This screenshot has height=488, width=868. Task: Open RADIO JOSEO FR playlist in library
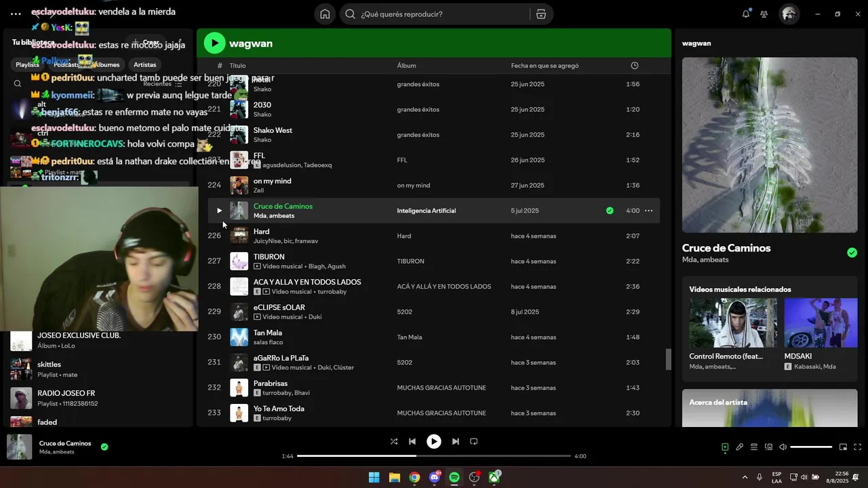(100, 398)
